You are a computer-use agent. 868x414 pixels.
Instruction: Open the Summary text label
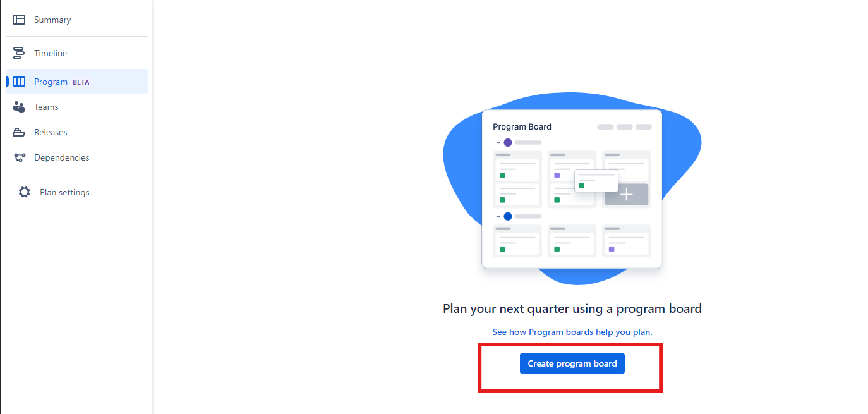click(x=52, y=20)
